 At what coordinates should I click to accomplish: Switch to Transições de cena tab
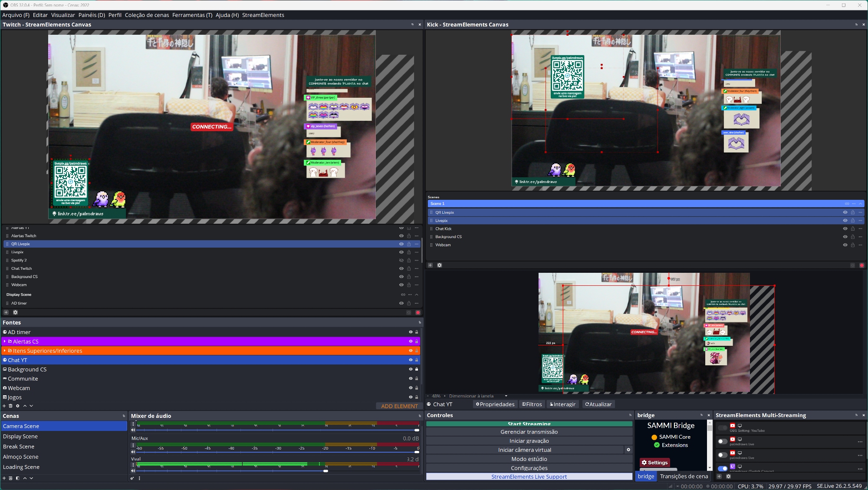[x=684, y=476]
